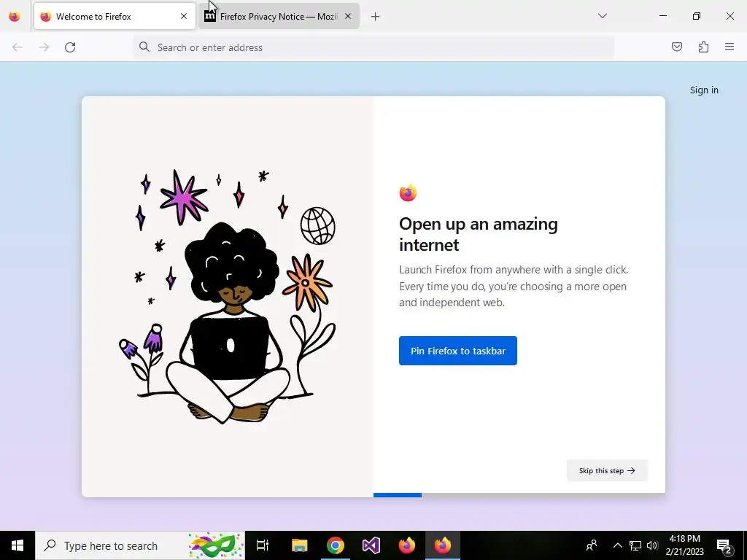Open the Firefox View pinned tab icon

click(x=15, y=17)
